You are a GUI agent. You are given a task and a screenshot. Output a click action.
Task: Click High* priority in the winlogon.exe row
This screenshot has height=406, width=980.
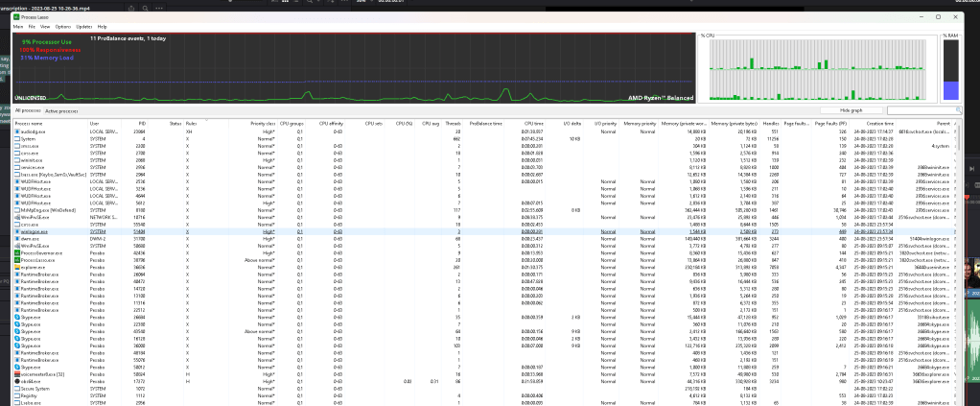point(268,231)
